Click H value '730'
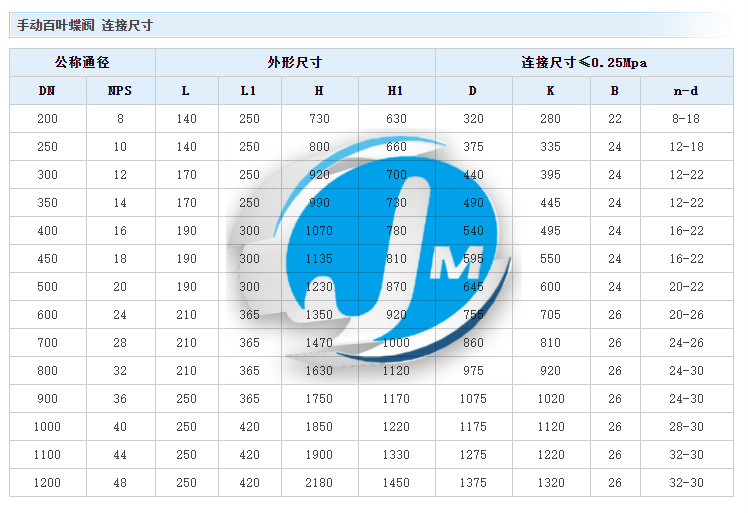 319,119
